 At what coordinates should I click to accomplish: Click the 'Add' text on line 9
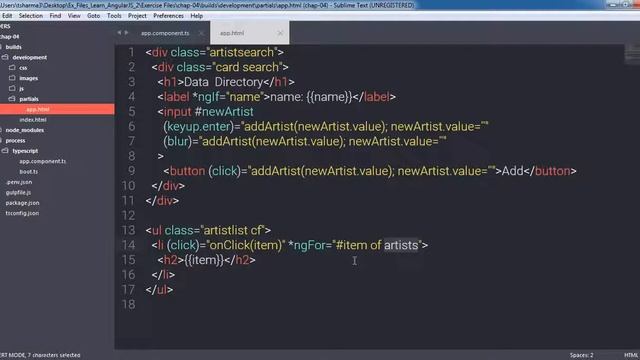click(512, 171)
